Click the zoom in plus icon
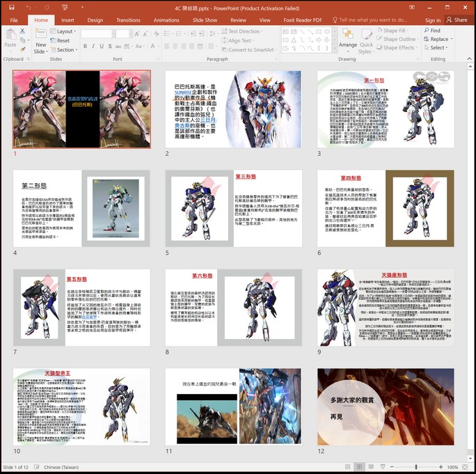Viewport: 476px width, 474px height. (x=441, y=467)
